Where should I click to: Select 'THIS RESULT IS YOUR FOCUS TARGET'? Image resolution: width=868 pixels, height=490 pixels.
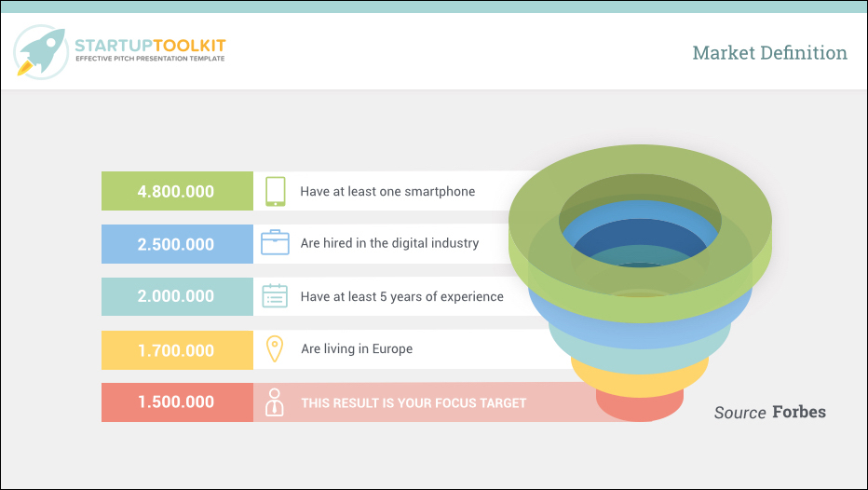pos(414,403)
